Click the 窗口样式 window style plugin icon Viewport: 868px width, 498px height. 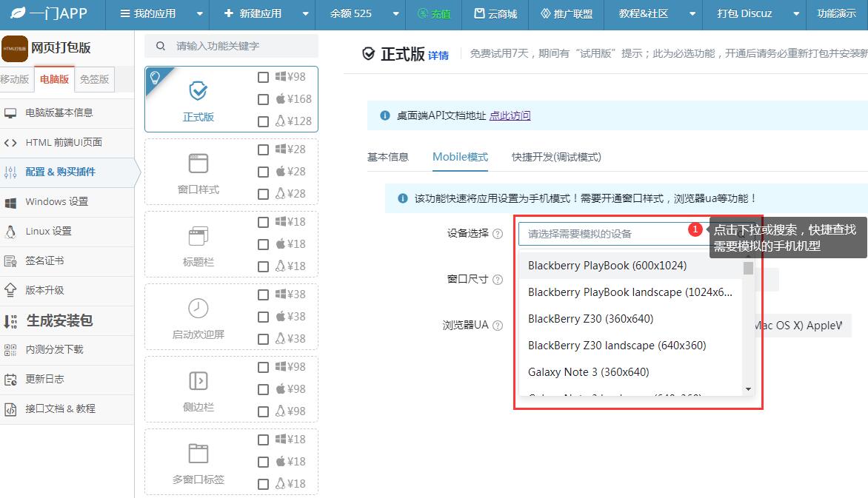198,160
